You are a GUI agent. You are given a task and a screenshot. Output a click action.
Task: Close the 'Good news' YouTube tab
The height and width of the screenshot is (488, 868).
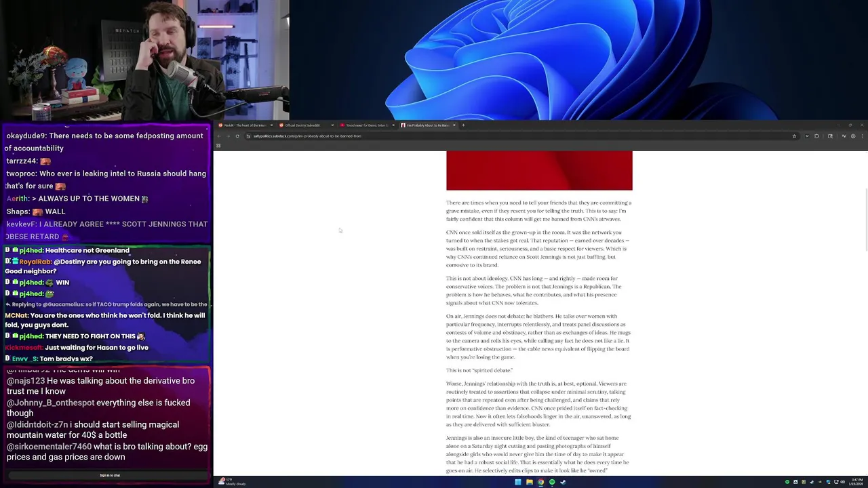pos(393,125)
